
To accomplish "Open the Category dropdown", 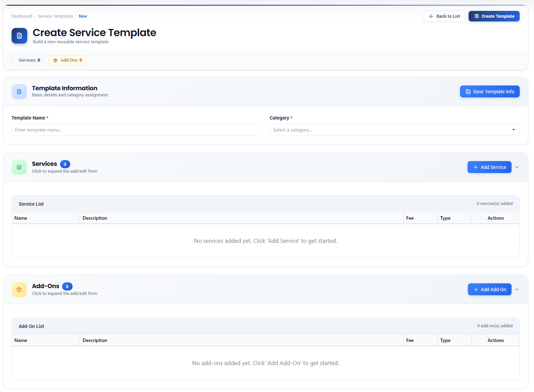I will [x=395, y=130].
